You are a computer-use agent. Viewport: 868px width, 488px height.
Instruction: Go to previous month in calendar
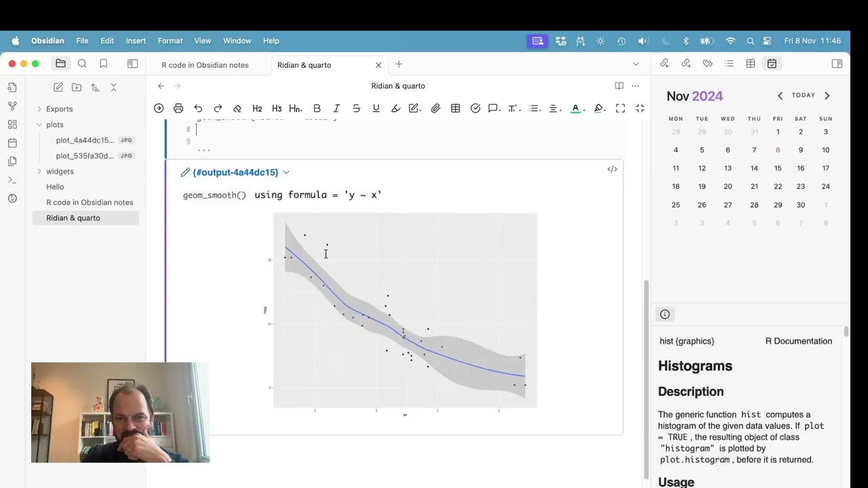pos(780,96)
